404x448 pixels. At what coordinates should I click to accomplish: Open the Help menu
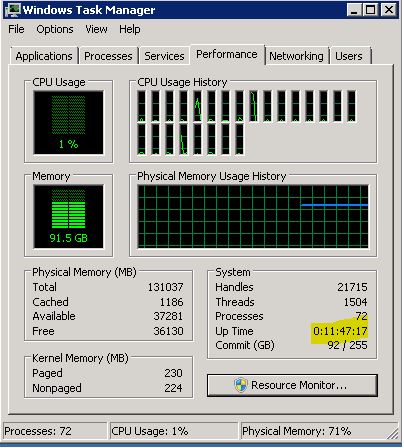(130, 29)
